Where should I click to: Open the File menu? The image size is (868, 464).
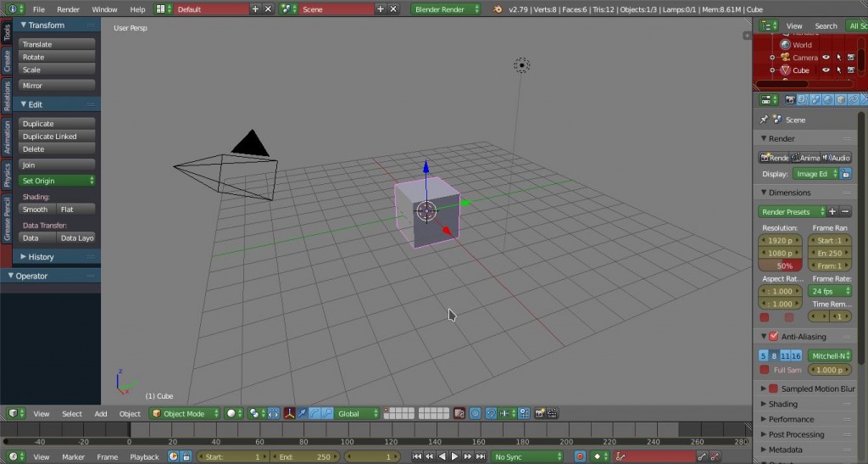pyautogui.click(x=39, y=9)
